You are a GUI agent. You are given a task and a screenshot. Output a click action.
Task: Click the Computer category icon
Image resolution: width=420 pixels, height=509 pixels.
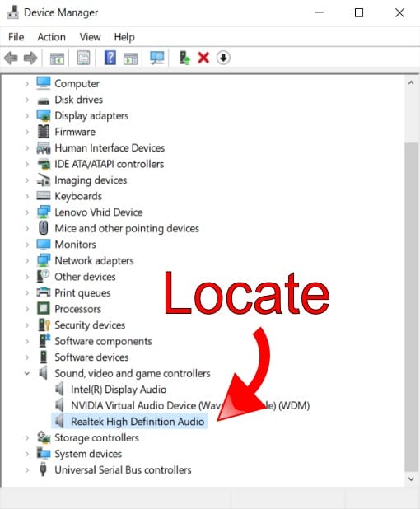[44, 83]
